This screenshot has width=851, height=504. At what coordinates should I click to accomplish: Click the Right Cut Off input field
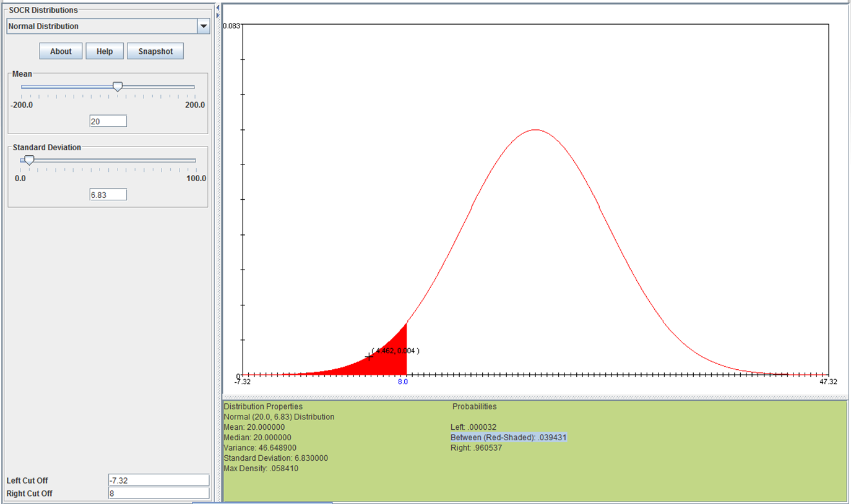pos(158,493)
